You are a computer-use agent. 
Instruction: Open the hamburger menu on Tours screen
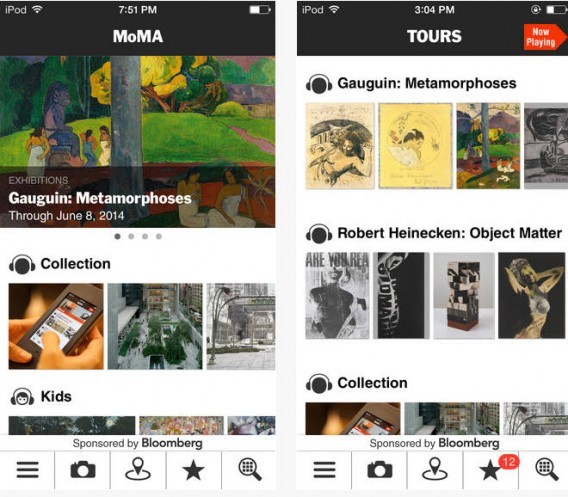click(x=324, y=470)
